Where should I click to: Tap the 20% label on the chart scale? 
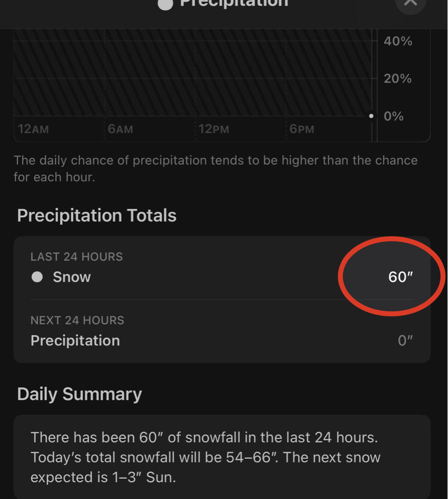click(x=398, y=79)
